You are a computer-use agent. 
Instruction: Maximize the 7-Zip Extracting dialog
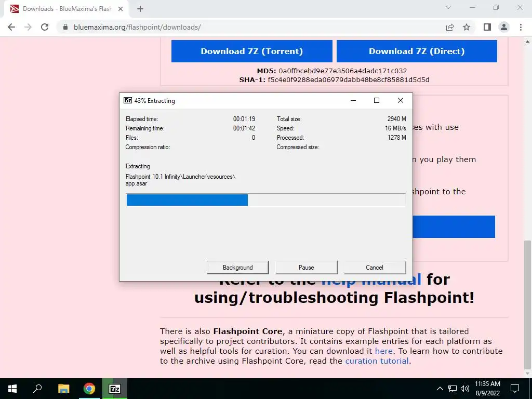click(x=377, y=100)
